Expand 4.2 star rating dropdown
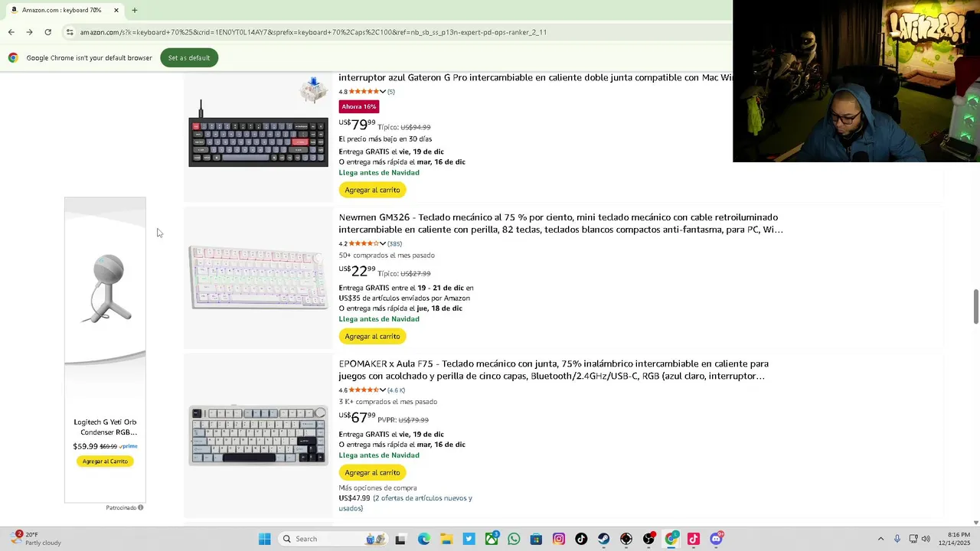Viewport: 980px width, 551px height. coord(383,244)
